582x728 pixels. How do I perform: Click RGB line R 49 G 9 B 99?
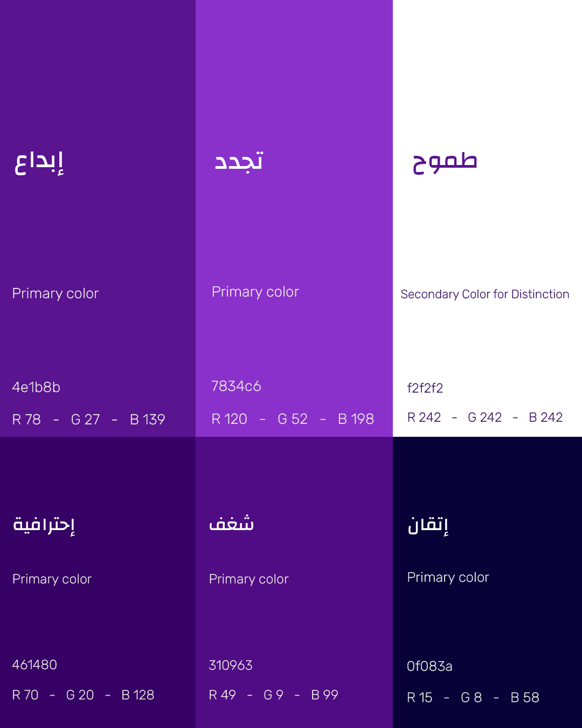click(273, 695)
